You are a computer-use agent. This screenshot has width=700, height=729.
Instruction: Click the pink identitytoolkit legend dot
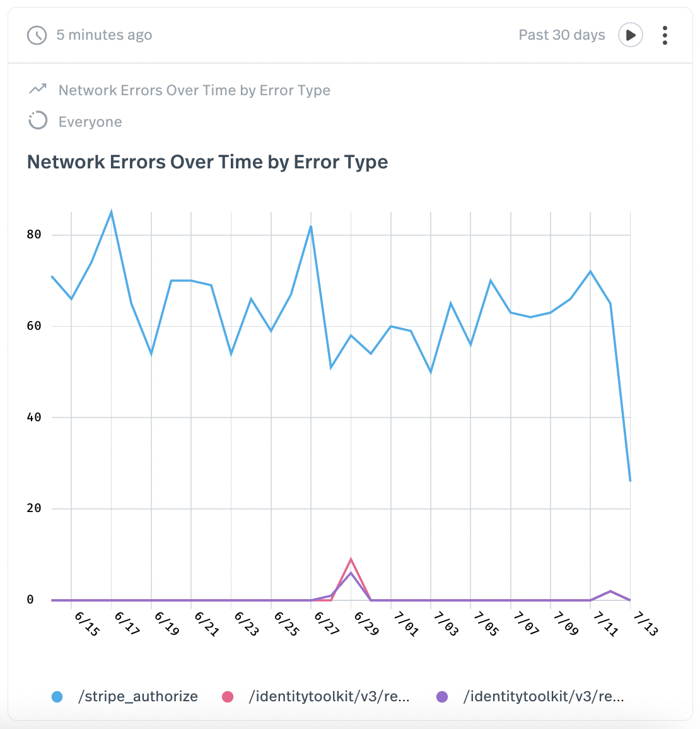point(228,697)
